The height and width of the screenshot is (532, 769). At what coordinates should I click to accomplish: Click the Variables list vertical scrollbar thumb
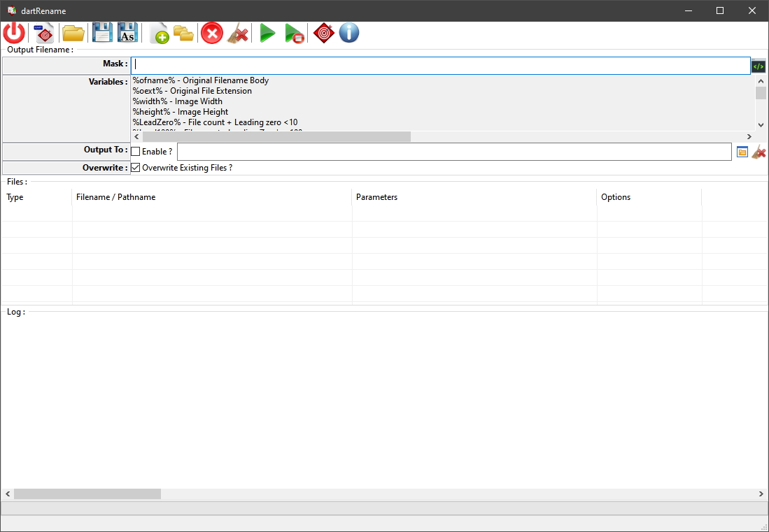(x=761, y=93)
